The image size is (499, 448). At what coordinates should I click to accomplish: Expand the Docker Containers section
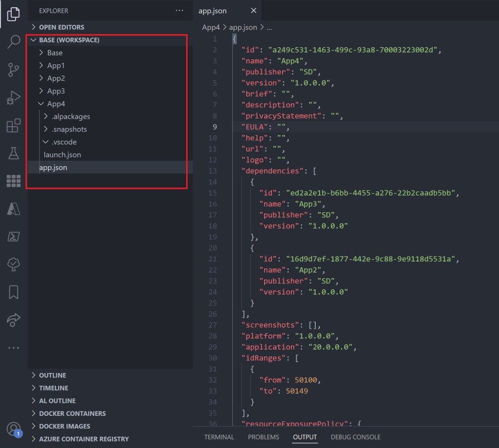click(72, 413)
